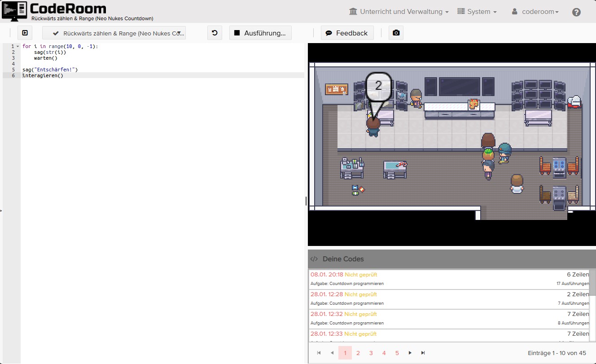Open the coderoom user dropdown
Viewport: 596px width, 364px height.
pos(535,12)
